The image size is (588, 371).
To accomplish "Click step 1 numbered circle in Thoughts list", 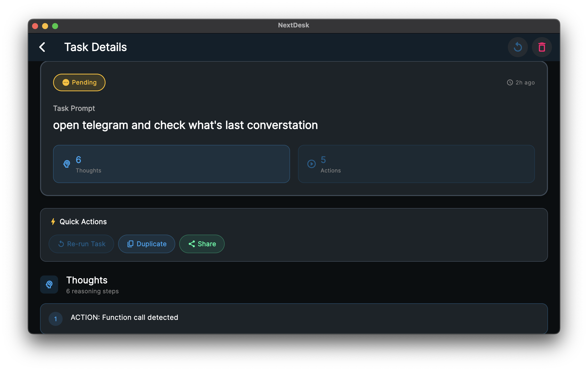I will coord(56,319).
